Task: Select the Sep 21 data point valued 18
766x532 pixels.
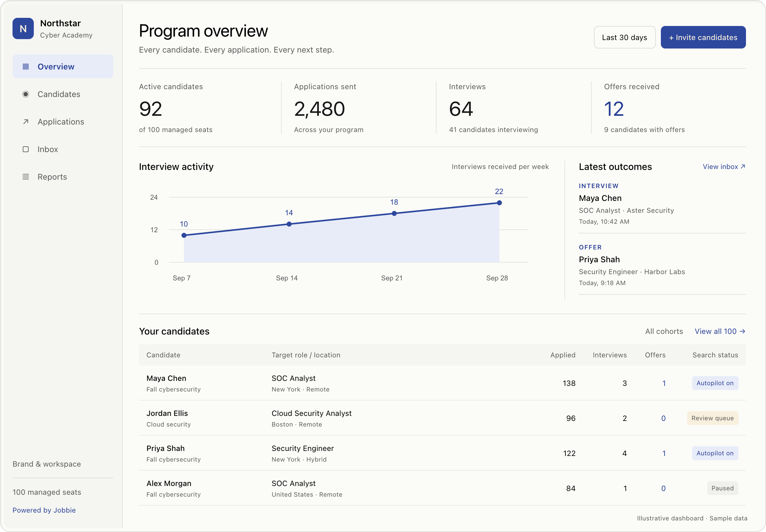Action: point(394,213)
